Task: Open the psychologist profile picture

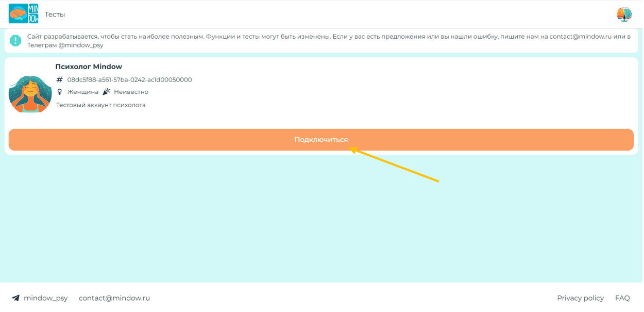Action: (30, 94)
